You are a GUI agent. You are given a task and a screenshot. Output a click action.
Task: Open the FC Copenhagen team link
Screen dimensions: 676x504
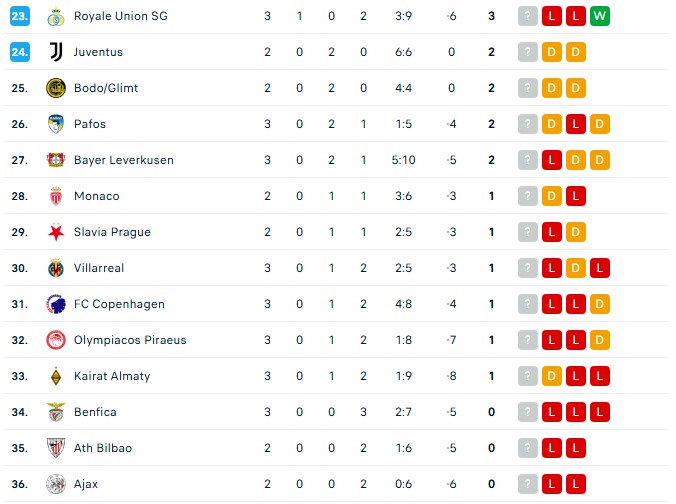[119, 304]
